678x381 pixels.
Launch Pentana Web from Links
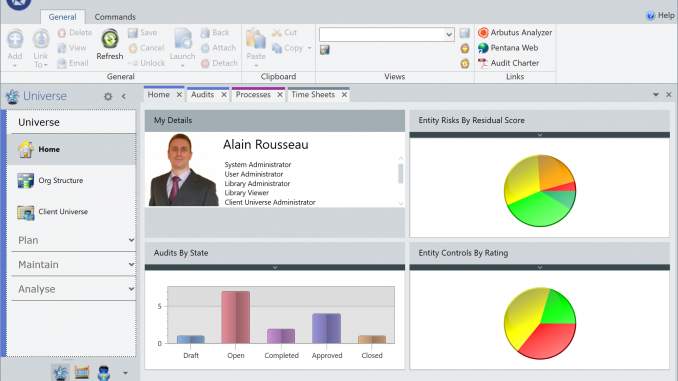point(508,48)
